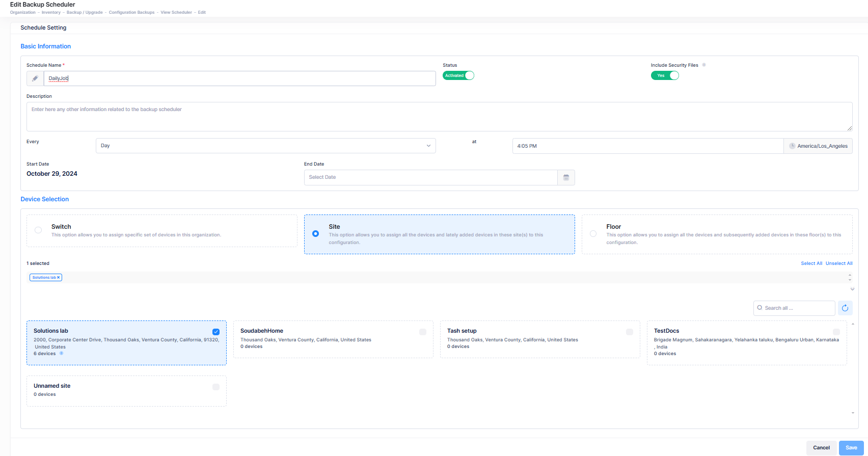The image size is (868, 456).
Task: Click the refresh icon next to search
Action: [845, 308]
